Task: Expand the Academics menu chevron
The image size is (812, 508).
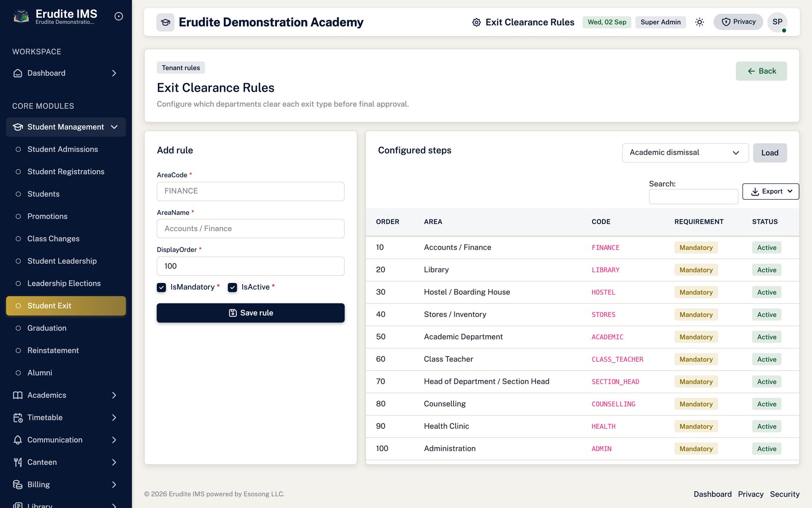Action: point(114,395)
